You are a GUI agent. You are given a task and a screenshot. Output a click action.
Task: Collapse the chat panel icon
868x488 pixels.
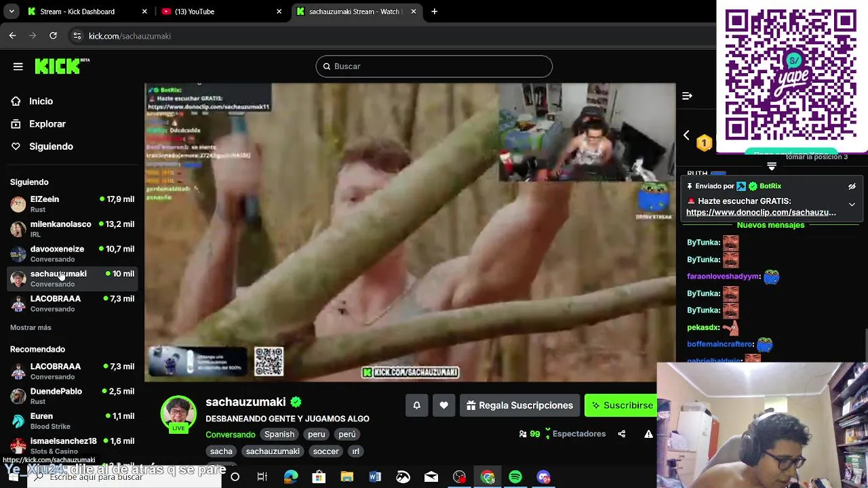click(687, 96)
